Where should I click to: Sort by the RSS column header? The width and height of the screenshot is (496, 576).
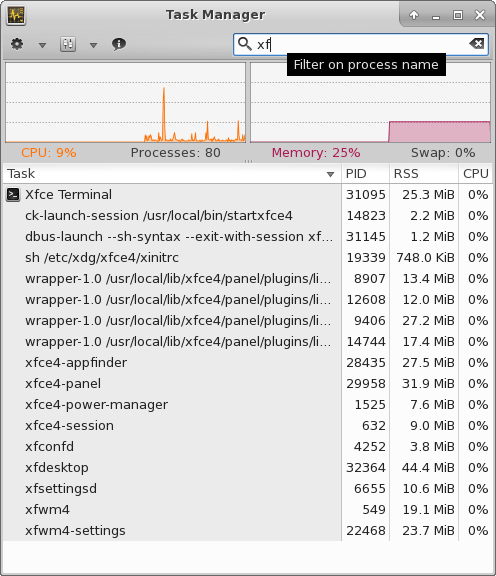point(424,174)
